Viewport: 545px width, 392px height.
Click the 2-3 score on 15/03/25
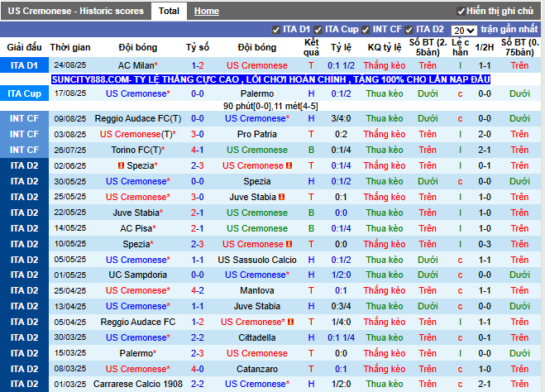(x=198, y=353)
